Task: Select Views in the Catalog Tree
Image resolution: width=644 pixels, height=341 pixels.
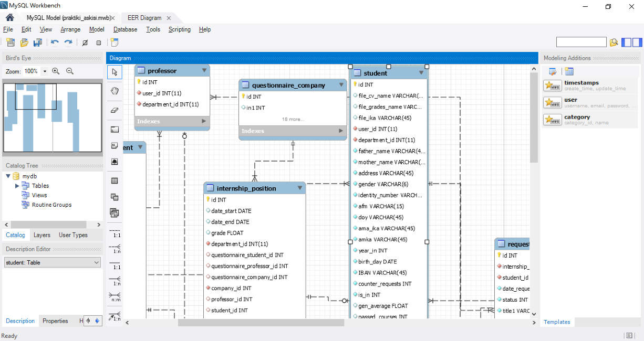Action: [39, 195]
